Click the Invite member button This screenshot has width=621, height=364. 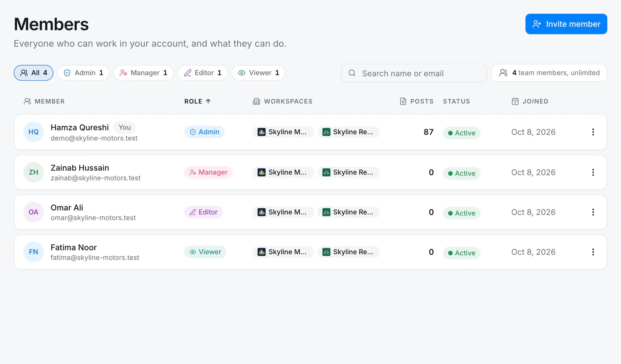pos(566,24)
